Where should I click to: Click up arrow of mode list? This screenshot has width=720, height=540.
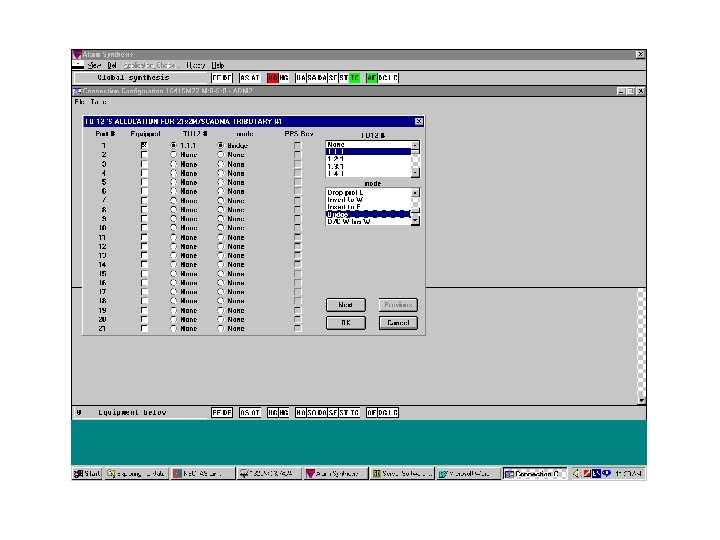point(415,193)
